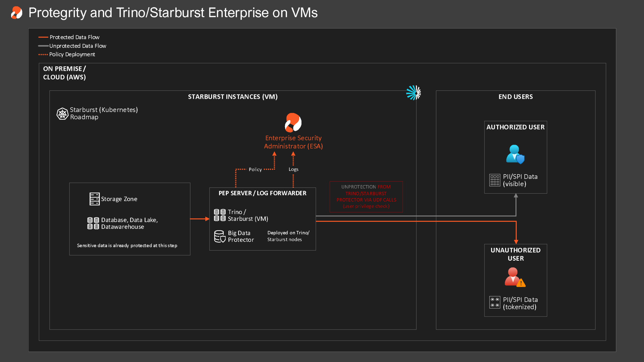Click the slide title text
This screenshot has width=644, height=362.
coord(173,13)
